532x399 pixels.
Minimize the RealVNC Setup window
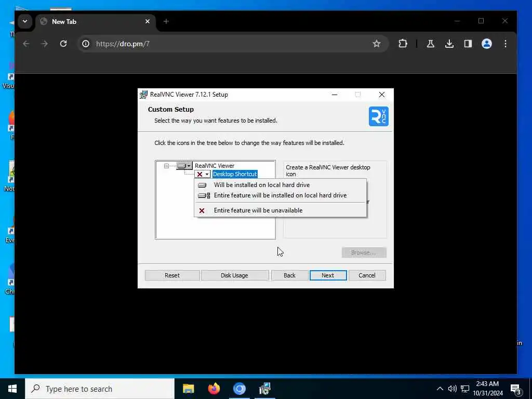(x=335, y=95)
